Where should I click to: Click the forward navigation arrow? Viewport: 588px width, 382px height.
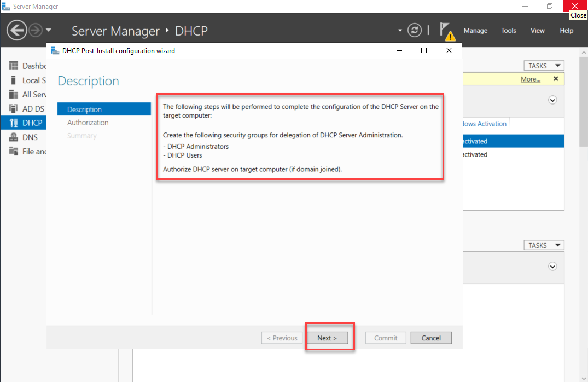point(36,30)
